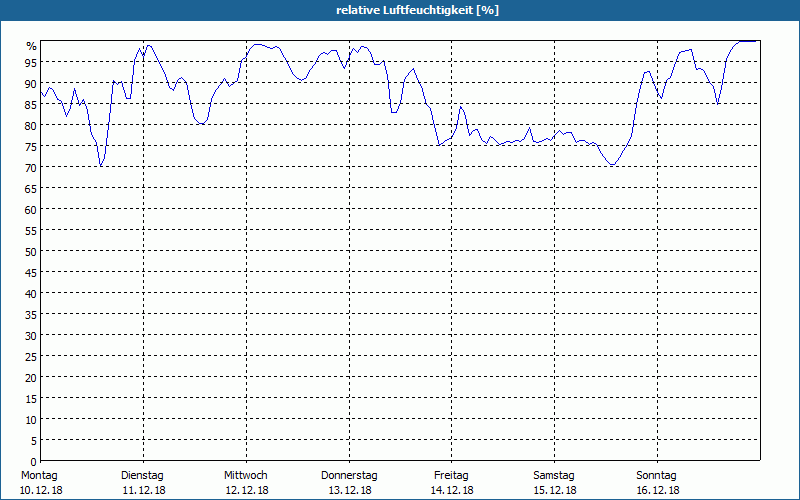Select the y-axis value 35
The image size is (800, 500).
pyautogui.click(x=31, y=315)
